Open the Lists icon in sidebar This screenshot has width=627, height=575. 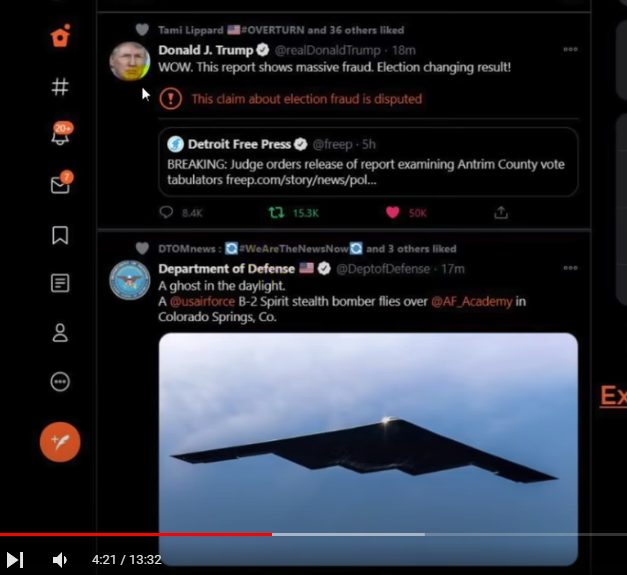(60, 283)
